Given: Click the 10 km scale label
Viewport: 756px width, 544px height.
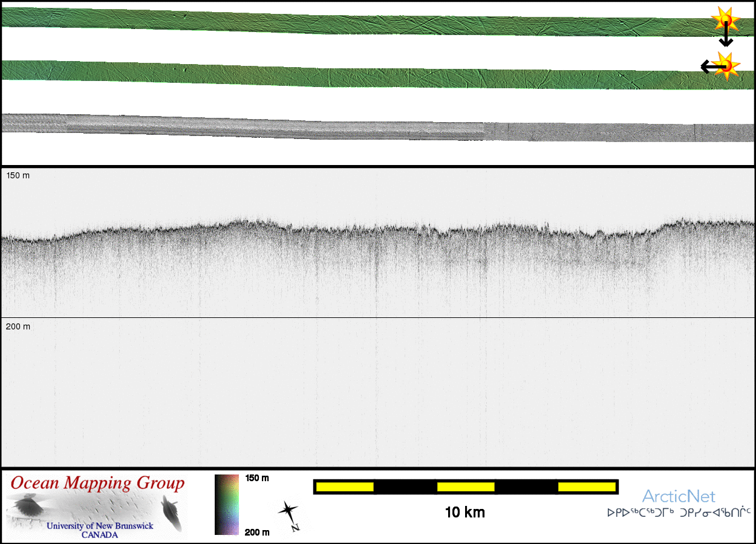Looking at the screenshot, I should pyautogui.click(x=464, y=513).
